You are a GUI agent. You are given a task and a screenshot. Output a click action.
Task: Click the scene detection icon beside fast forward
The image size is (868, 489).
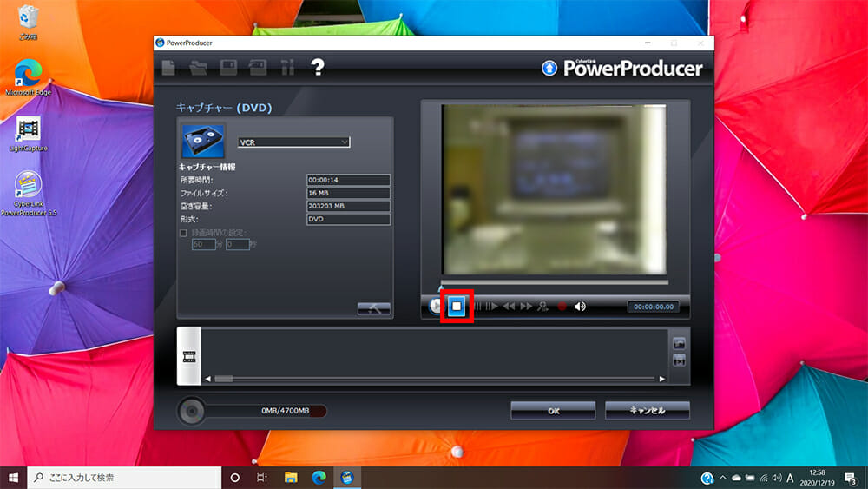pyautogui.click(x=543, y=307)
